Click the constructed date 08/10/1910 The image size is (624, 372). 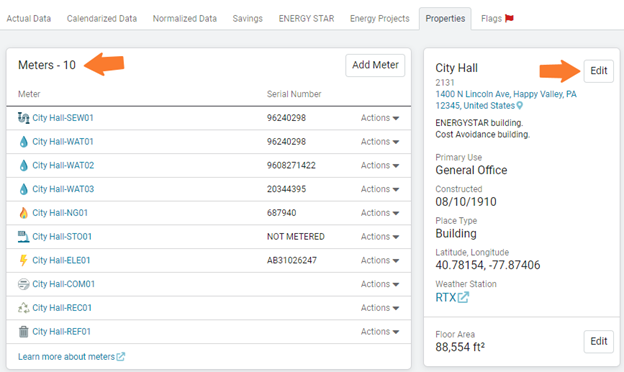point(466,202)
